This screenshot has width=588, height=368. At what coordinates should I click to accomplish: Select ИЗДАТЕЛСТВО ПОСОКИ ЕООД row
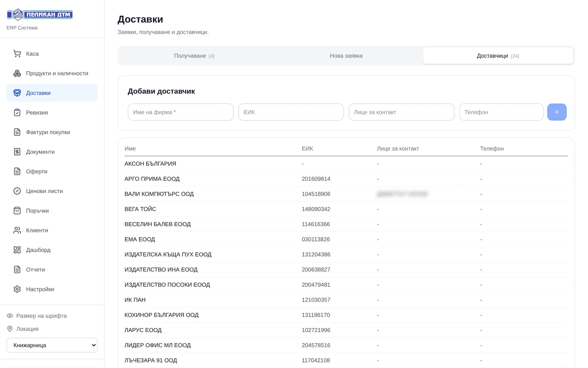346,285
